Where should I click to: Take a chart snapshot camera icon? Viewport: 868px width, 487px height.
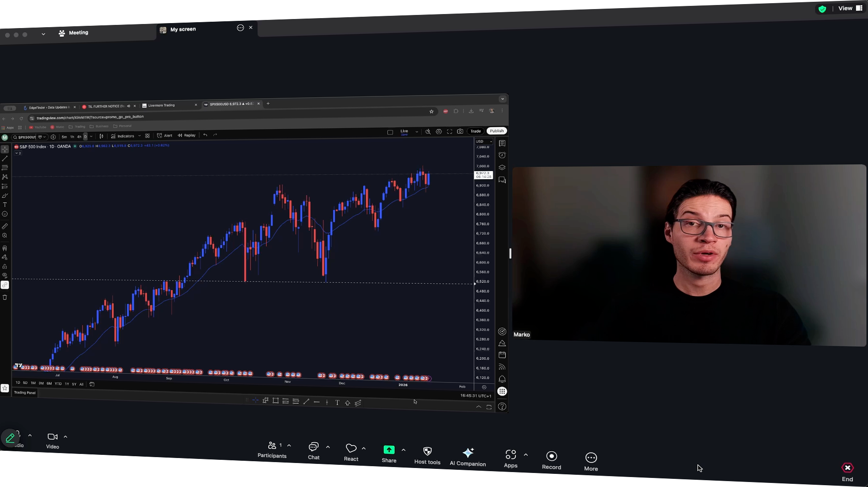tap(460, 131)
